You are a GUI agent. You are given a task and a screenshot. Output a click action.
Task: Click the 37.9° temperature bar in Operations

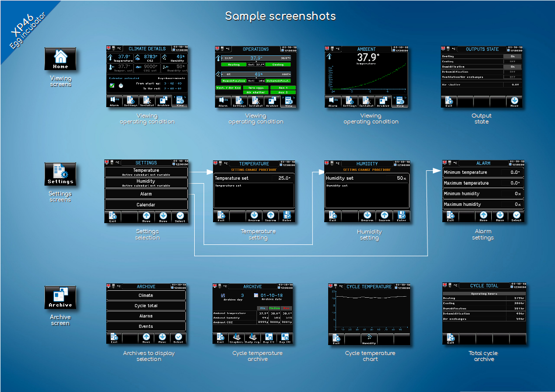[256, 58]
